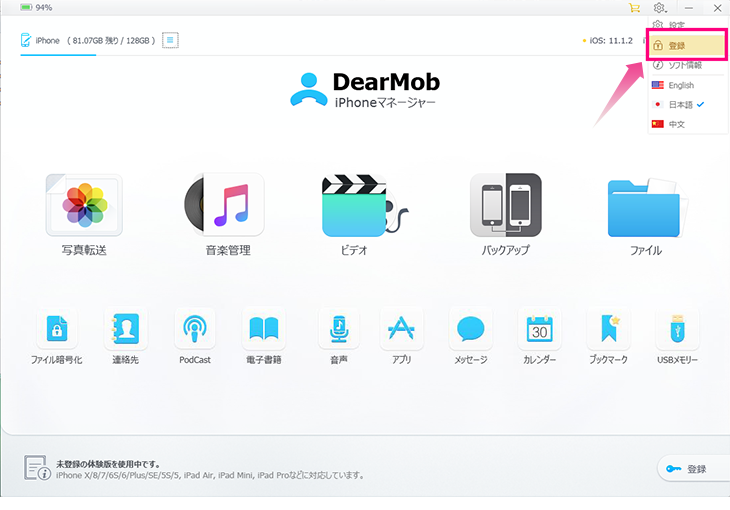
Task: Click the 81.07GB 残り / 128GB storage text
Action: tap(111, 41)
